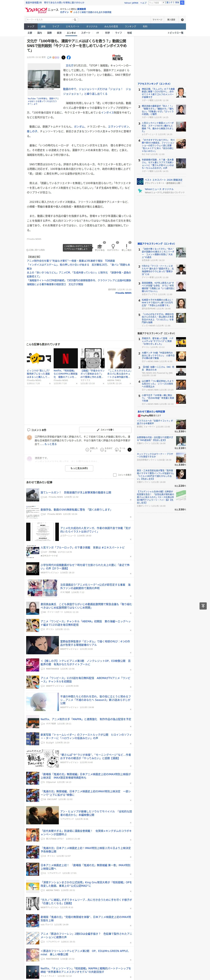This screenshot has width=210, height=980.
Task: Open トピックス一覧 link
Action: click(x=175, y=33)
